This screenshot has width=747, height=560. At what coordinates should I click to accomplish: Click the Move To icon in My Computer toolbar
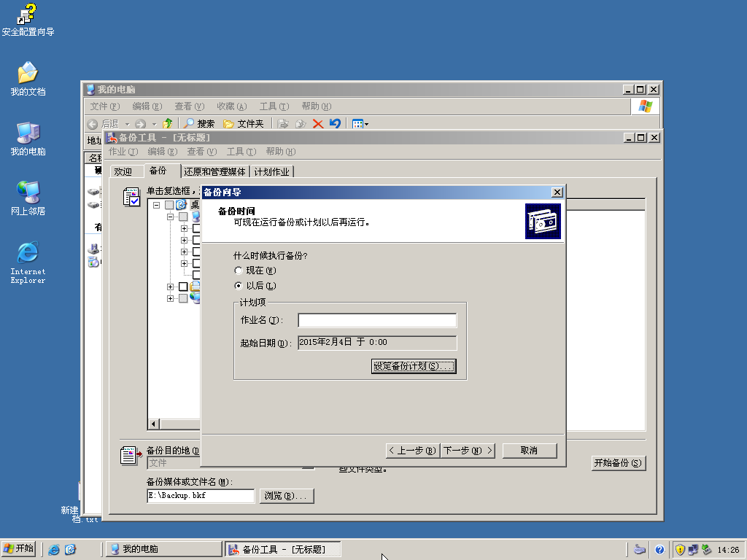[283, 124]
